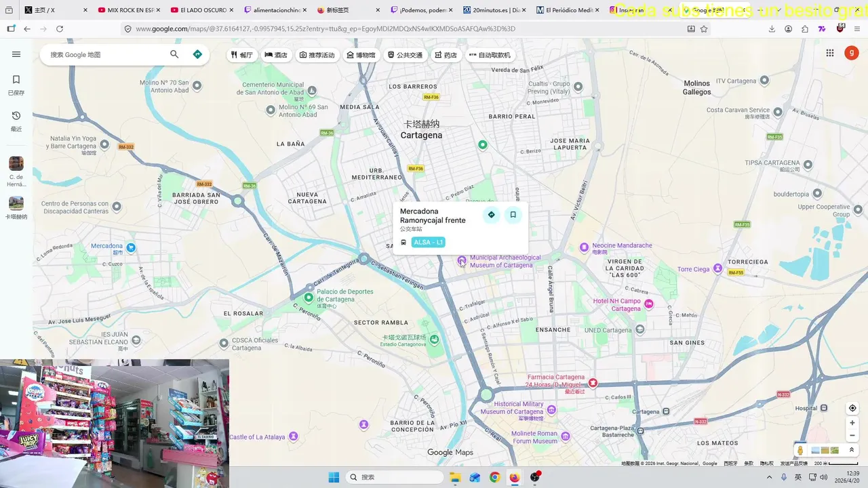This screenshot has height=488, width=868.
Task: Open directions via the blue arrow icon in the search box
Action: click(197, 54)
